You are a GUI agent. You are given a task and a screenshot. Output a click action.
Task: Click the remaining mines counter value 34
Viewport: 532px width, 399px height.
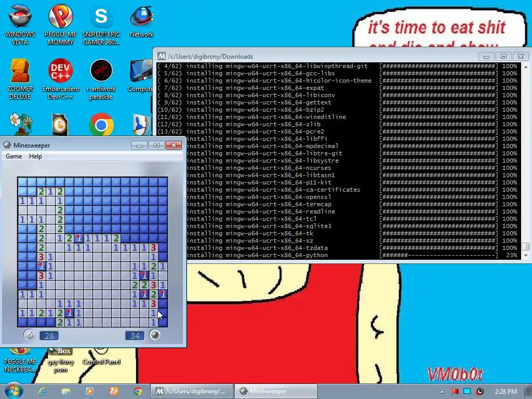[135, 336]
